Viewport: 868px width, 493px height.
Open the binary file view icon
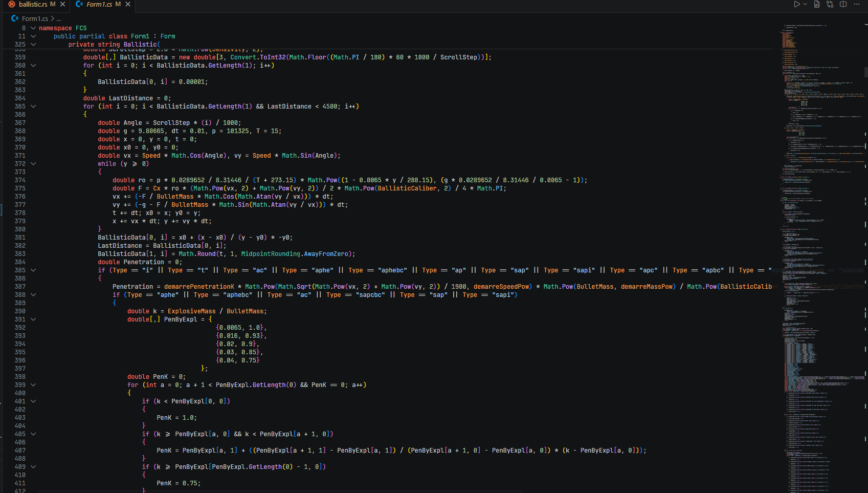coord(817,4)
